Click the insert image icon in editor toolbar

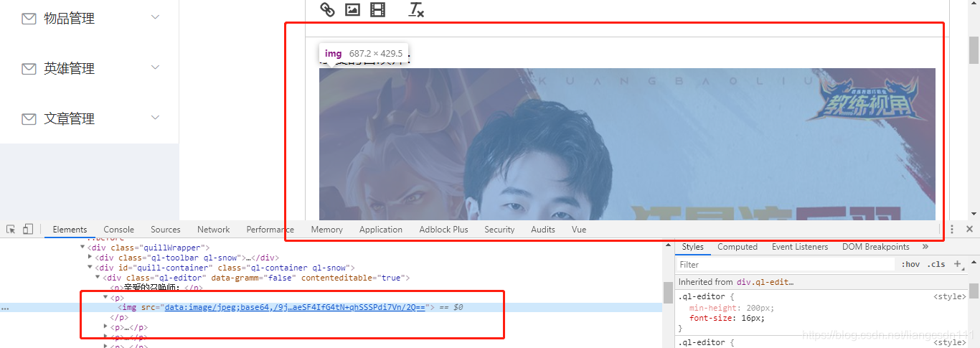point(352,9)
